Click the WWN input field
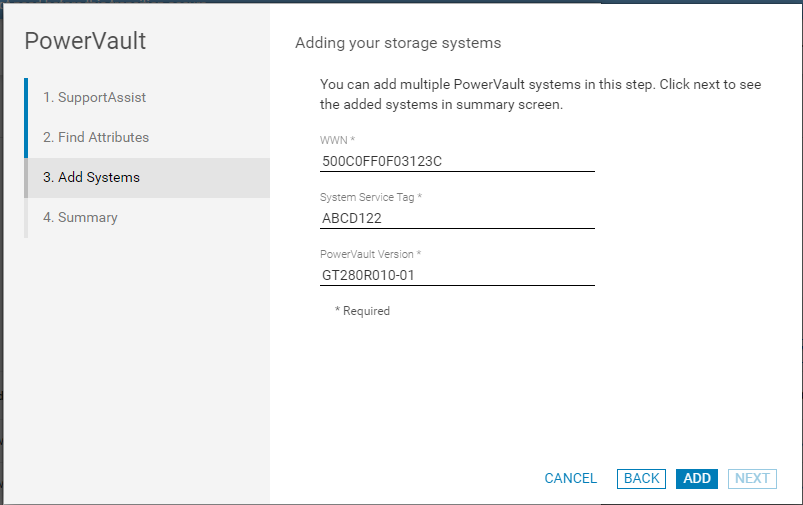The width and height of the screenshot is (803, 505). click(x=457, y=160)
